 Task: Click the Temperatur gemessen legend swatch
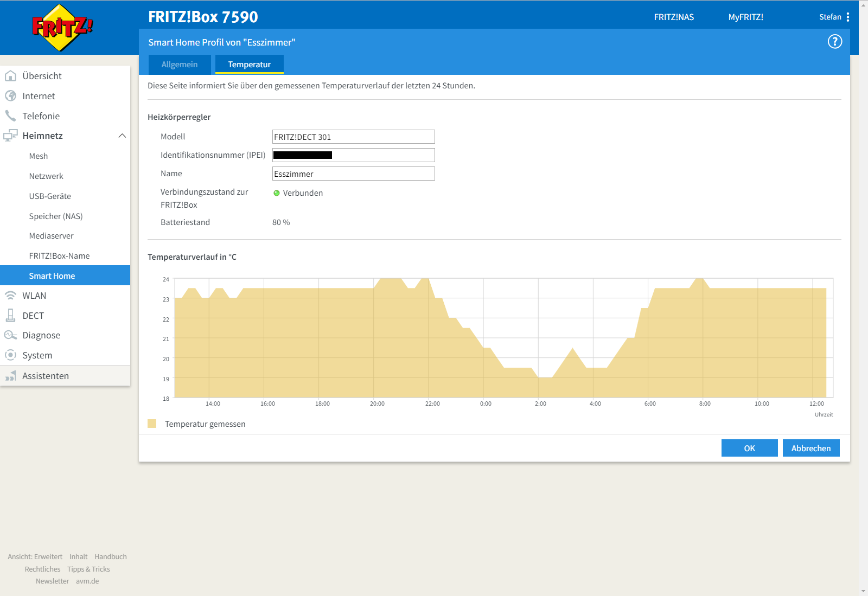(x=152, y=424)
